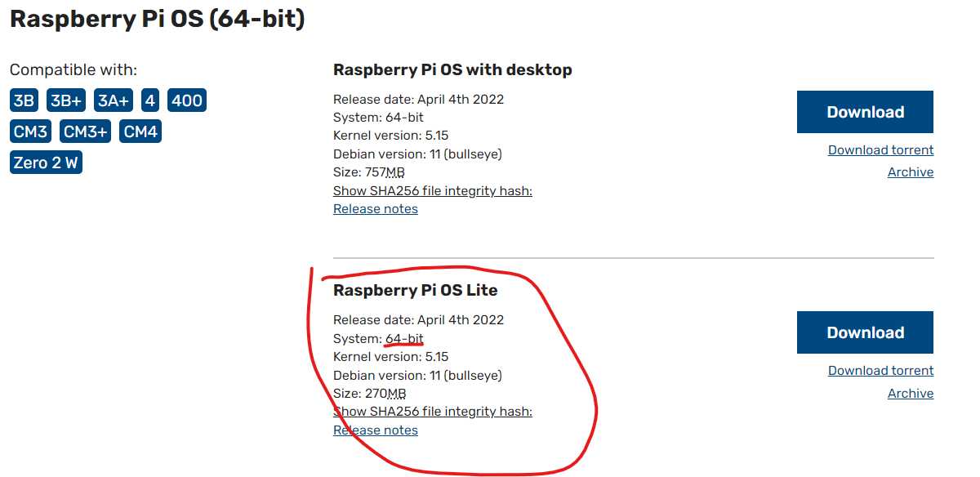Open Download torrent link for Lite version
The height and width of the screenshot is (477, 980).
point(880,371)
